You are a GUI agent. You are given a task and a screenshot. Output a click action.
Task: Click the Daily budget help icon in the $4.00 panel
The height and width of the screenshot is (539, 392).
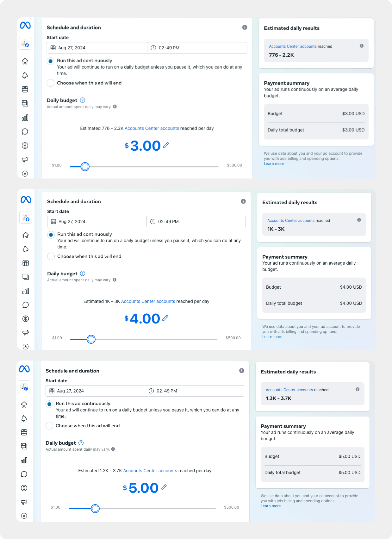pos(83,273)
